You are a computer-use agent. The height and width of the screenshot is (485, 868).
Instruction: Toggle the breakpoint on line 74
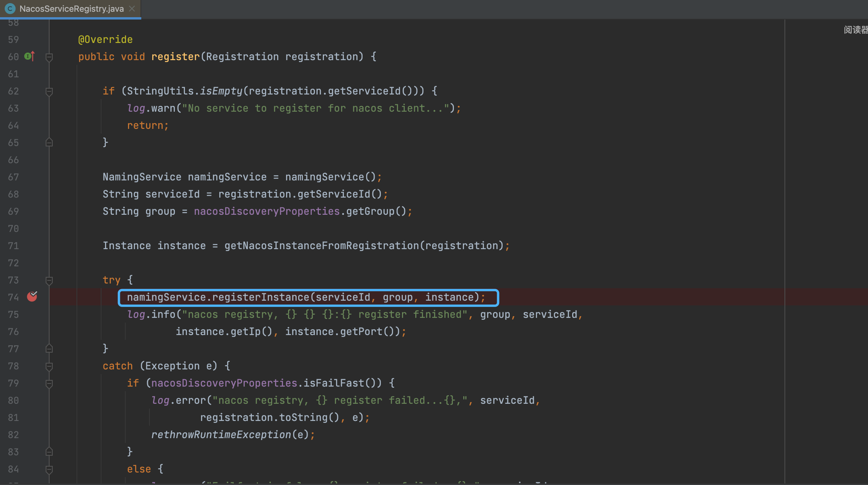[x=32, y=297]
